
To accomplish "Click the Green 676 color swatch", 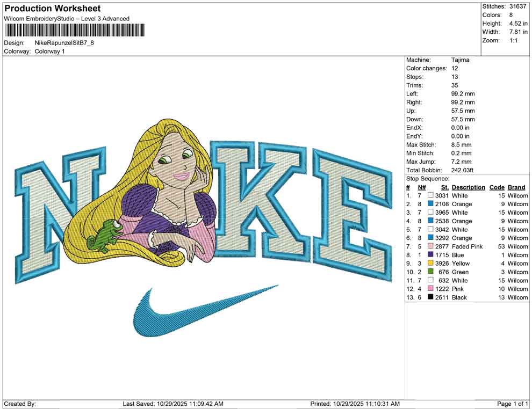I will pyautogui.click(x=430, y=272).
